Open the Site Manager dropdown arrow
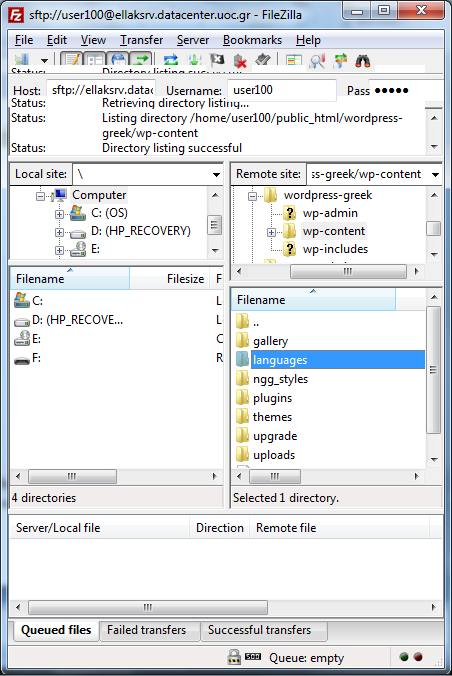The height and width of the screenshot is (676, 452). [x=44, y=61]
